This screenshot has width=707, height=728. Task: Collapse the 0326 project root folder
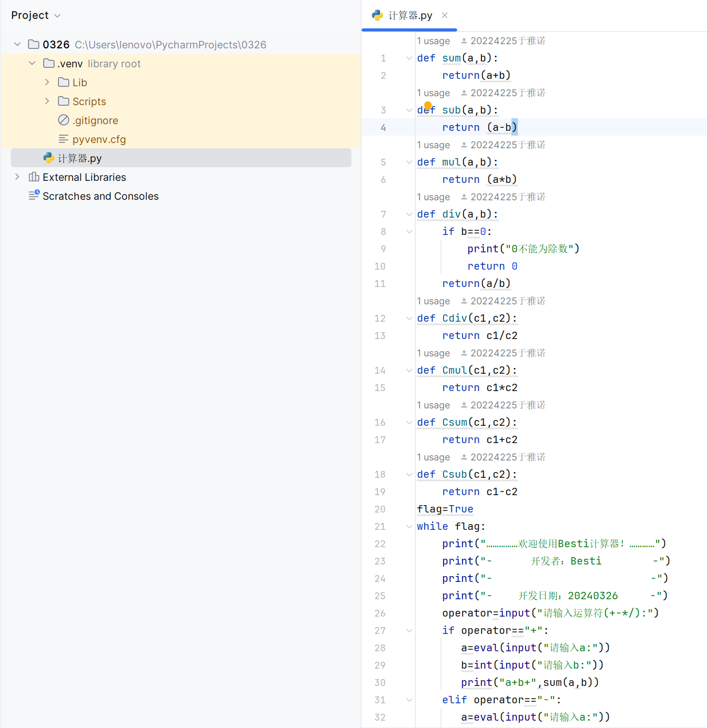[x=17, y=45]
